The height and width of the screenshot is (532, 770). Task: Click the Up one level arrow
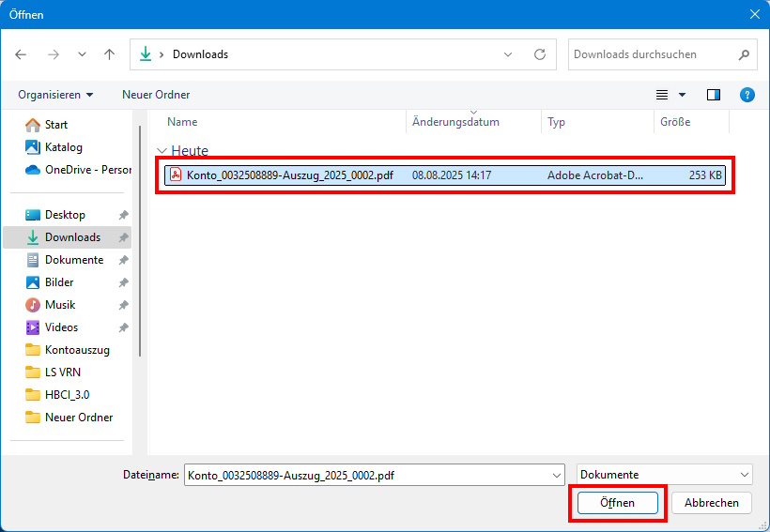[x=109, y=54]
